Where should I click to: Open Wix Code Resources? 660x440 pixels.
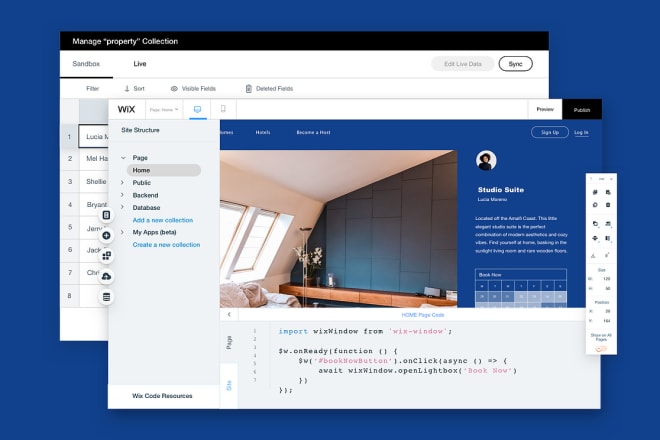(162, 396)
